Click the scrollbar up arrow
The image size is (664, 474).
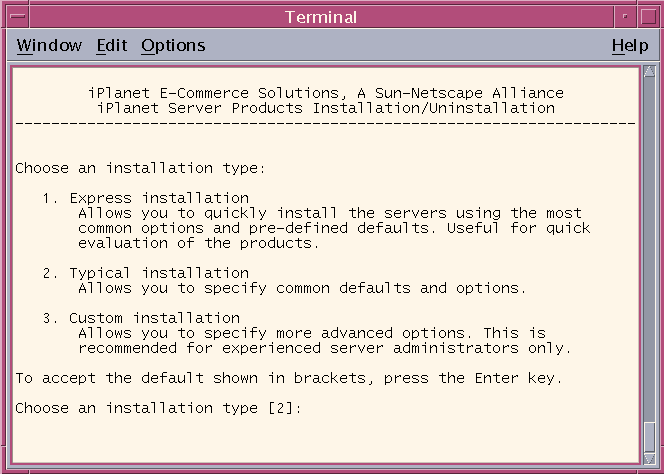click(x=649, y=71)
